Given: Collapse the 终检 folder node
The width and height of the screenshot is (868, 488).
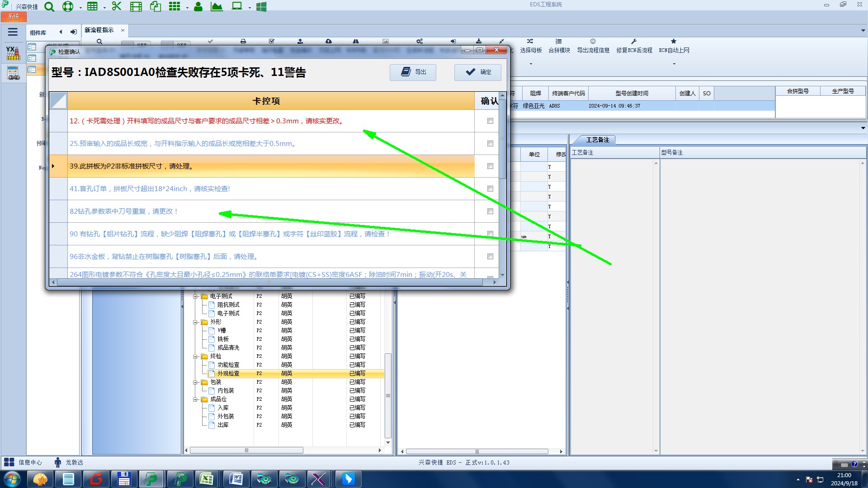Looking at the screenshot, I should (x=196, y=357).
